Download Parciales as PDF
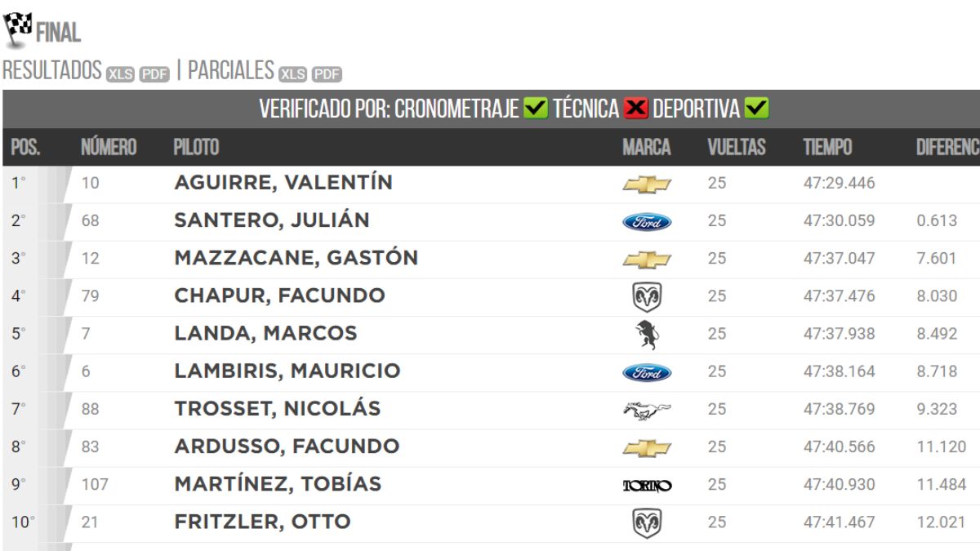 tap(327, 74)
